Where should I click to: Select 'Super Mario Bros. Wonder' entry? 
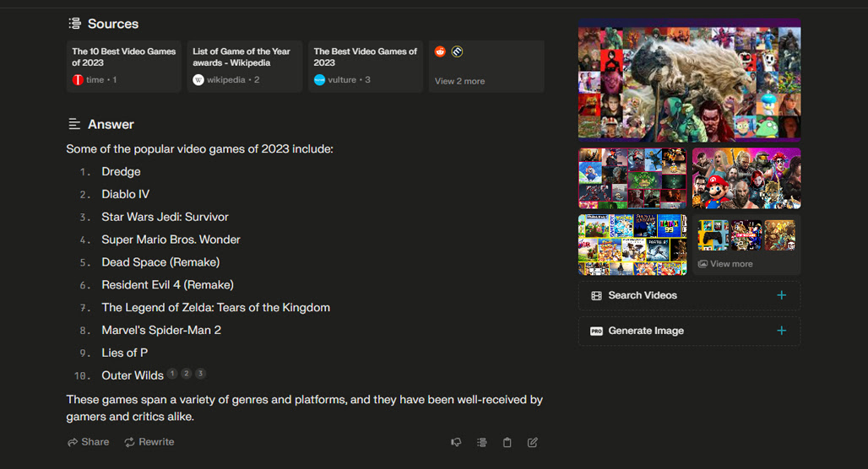[x=171, y=240]
